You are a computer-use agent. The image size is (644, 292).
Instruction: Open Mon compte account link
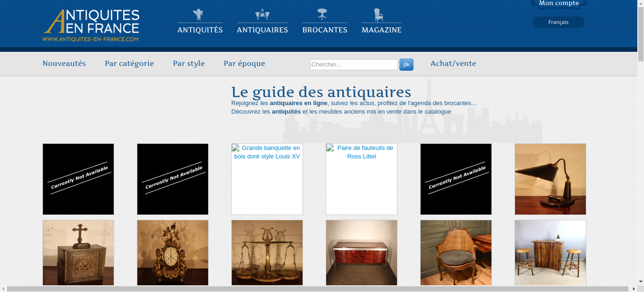coord(559,3)
